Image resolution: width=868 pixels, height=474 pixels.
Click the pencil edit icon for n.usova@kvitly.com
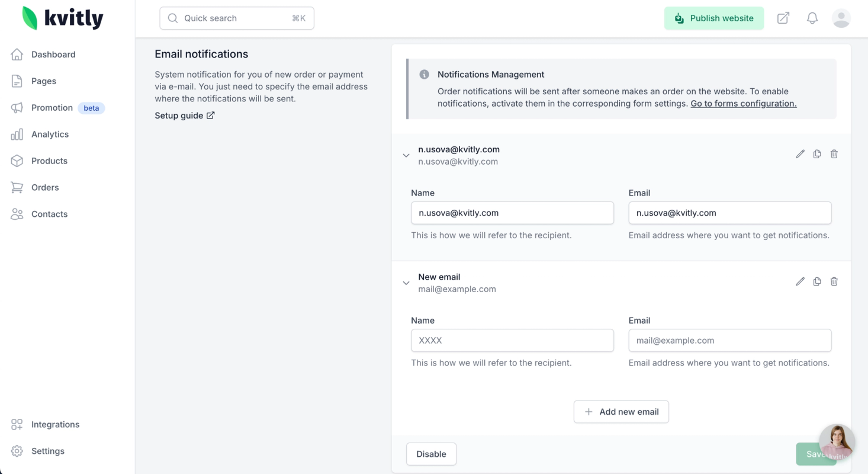(x=800, y=154)
